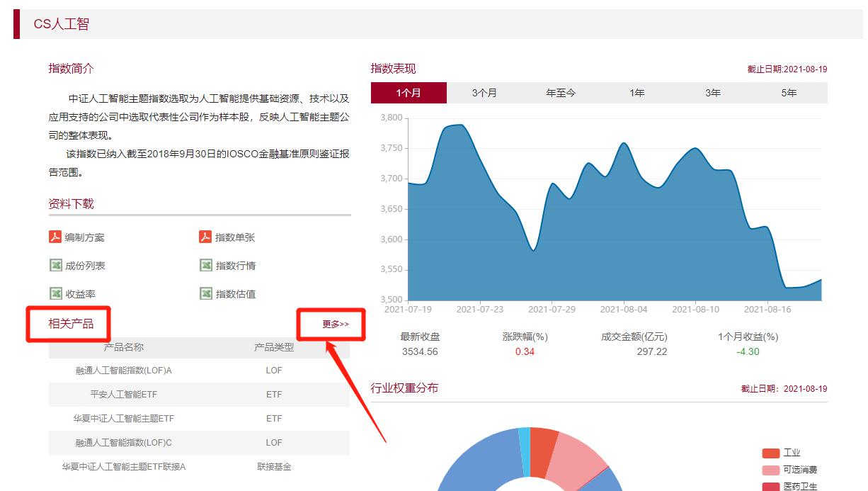Select the 1个月 performance tab
This screenshot has height=491, width=868.
pos(409,93)
